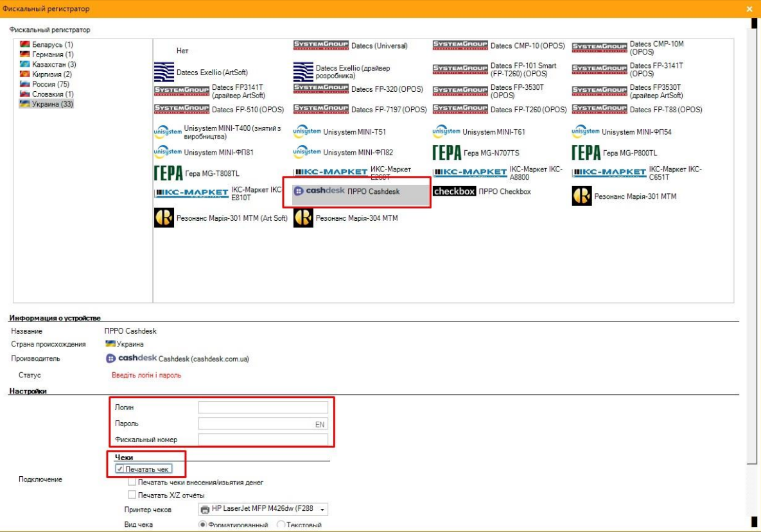Click the Логин input field
761x532 pixels.
click(263, 408)
